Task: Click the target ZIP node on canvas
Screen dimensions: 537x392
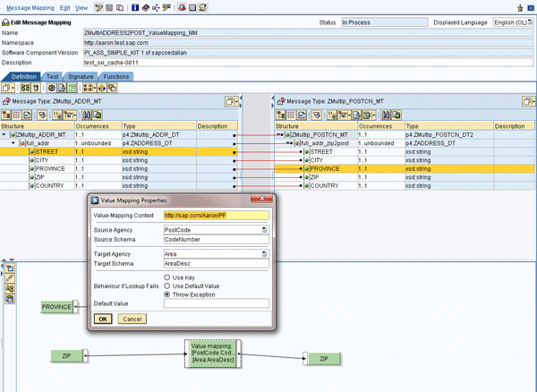Action: (322, 358)
